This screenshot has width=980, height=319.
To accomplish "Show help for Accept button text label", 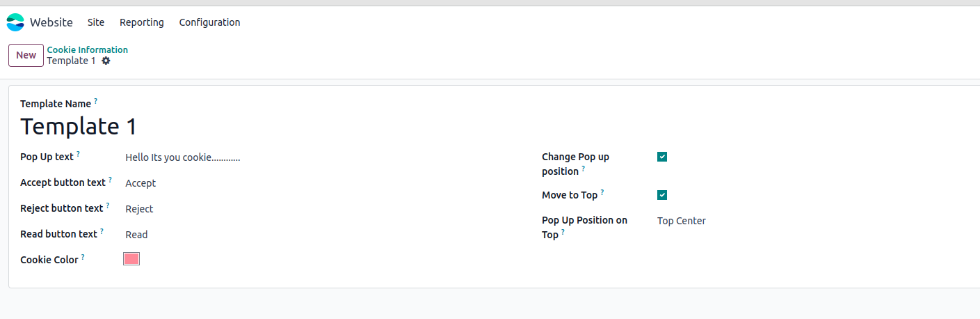I will tap(110, 180).
